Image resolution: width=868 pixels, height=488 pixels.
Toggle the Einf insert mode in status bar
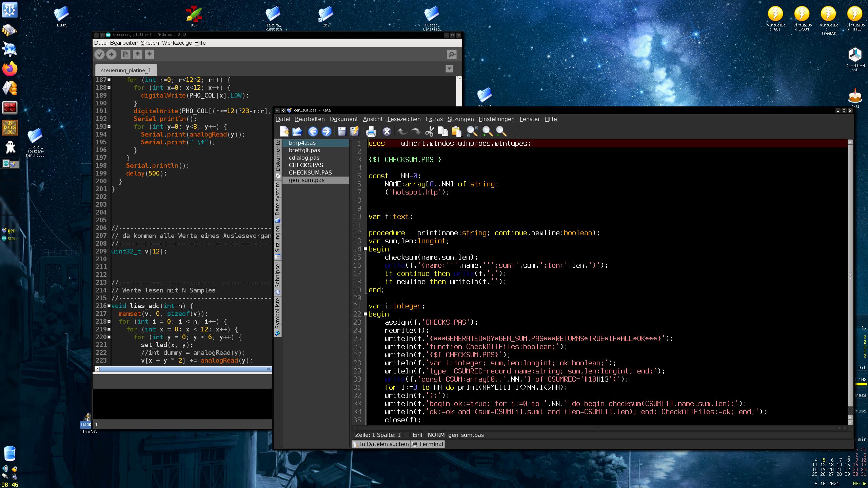(417, 435)
